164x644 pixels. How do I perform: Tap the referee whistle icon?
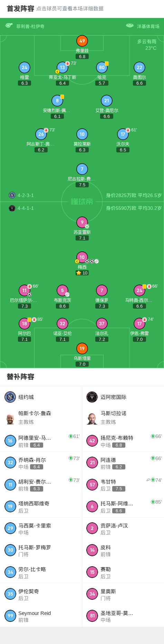[x=9, y=26]
